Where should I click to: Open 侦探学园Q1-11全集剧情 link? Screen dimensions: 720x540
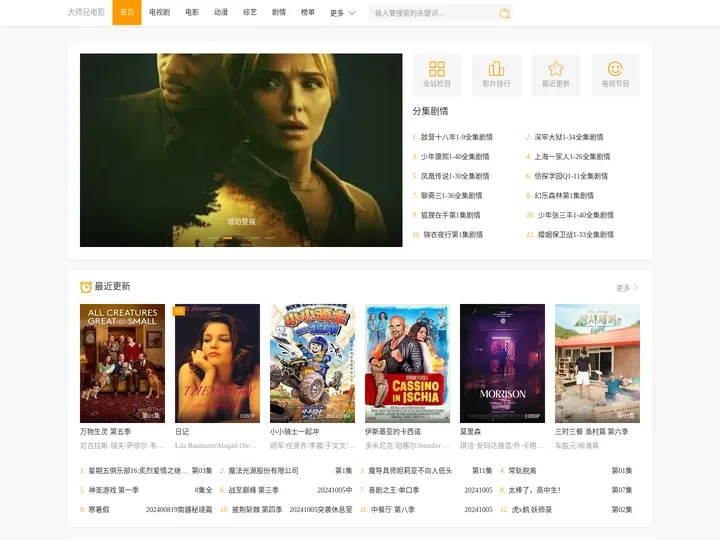(571, 176)
